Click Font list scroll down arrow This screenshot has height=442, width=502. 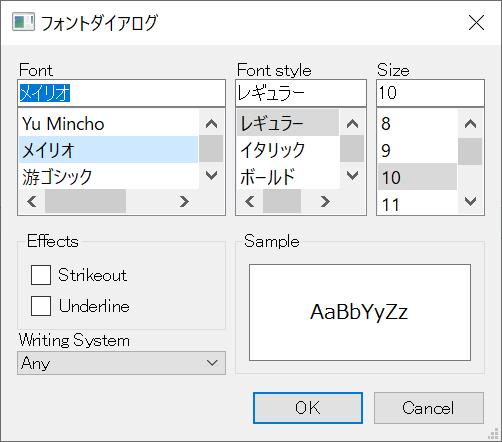point(211,175)
